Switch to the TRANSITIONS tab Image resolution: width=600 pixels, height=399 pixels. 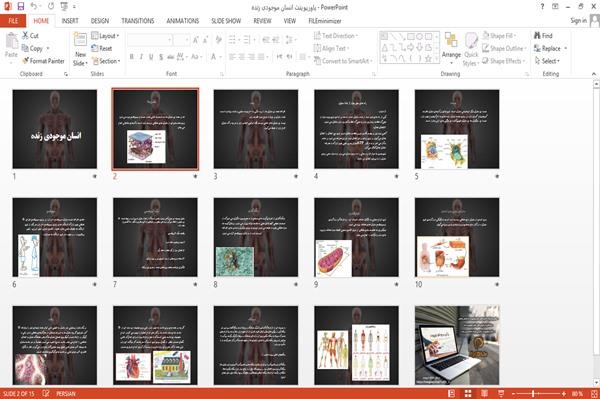pyautogui.click(x=138, y=21)
